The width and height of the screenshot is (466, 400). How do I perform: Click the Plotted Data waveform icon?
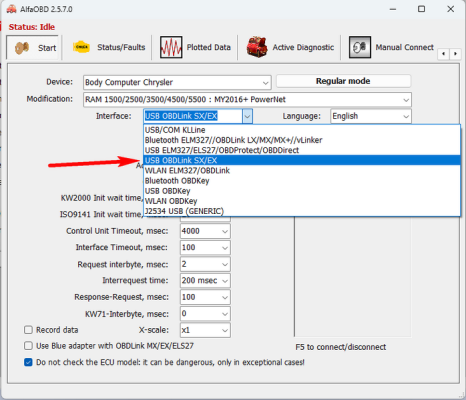[x=171, y=47]
